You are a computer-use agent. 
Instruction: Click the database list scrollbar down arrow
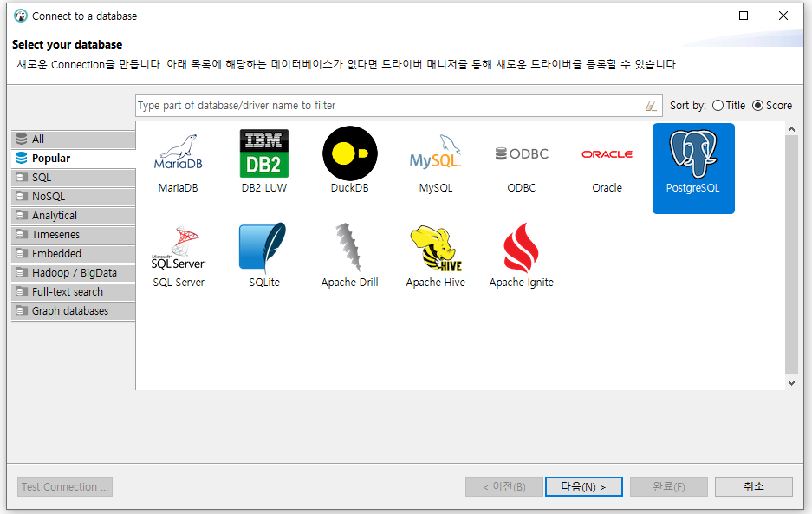791,383
